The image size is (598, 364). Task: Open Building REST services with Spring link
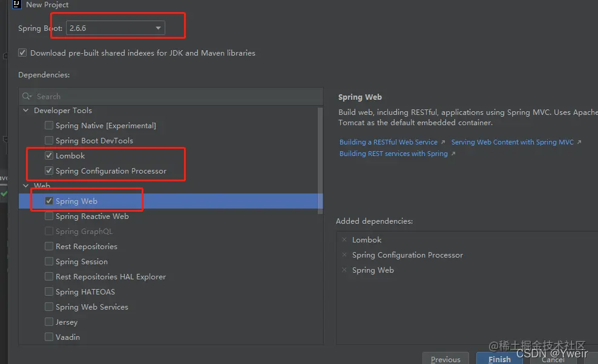[393, 153]
